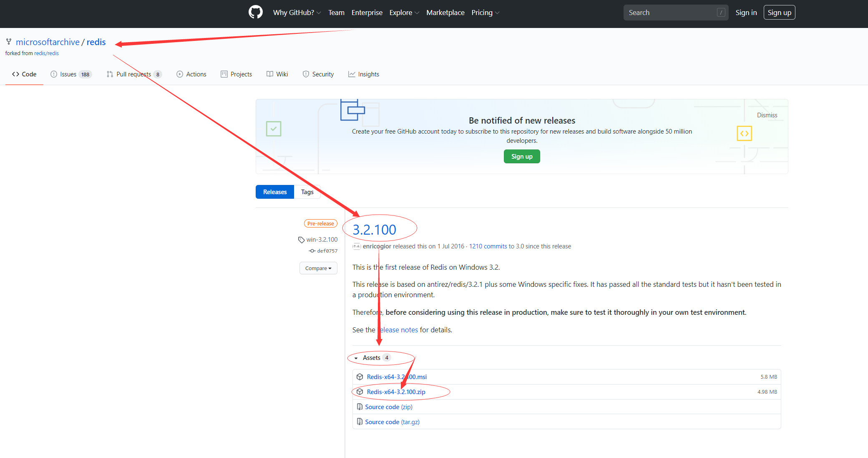Click the file icon beside Source code (zip)
The image size is (868, 458).
pyautogui.click(x=360, y=407)
